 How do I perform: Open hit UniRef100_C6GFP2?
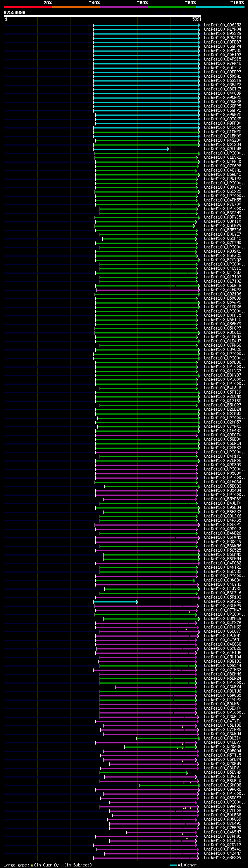coord(222,111)
